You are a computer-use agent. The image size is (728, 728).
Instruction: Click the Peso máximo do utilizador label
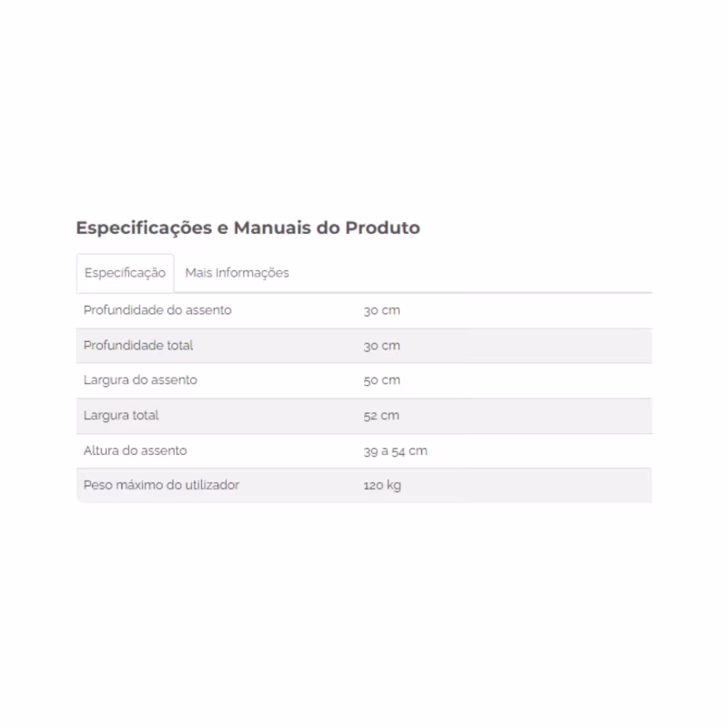tap(162, 485)
